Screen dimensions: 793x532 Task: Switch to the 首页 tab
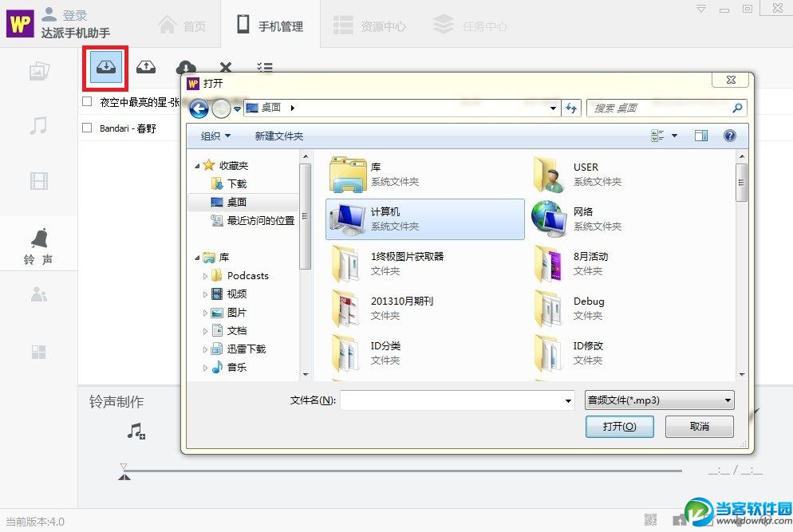tap(182, 26)
